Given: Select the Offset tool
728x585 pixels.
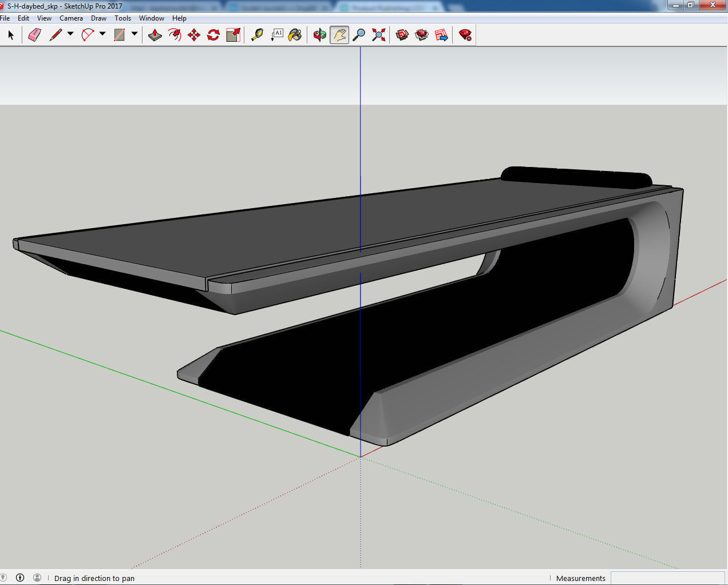Looking at the screenshot, I should 175,35.
